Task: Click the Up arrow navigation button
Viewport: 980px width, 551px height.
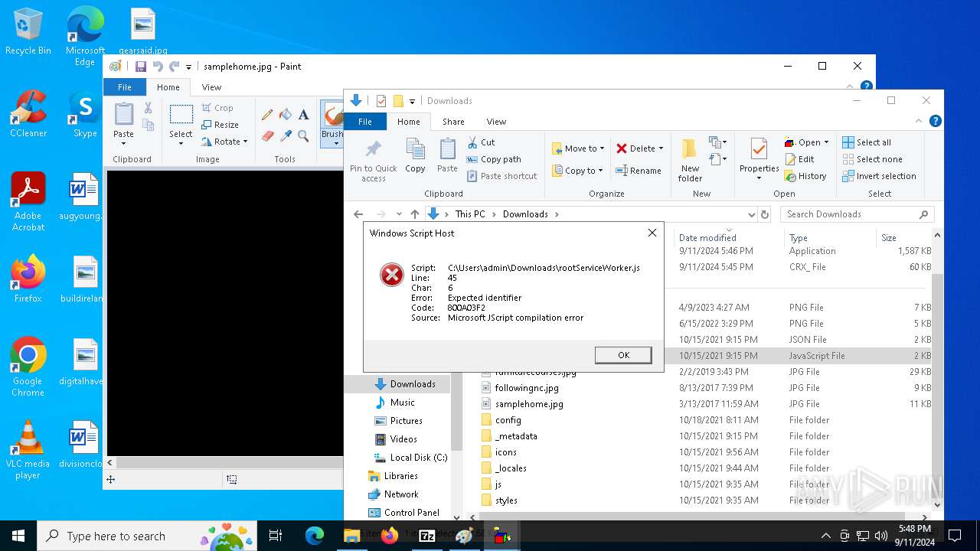Action: coord(415,214)
